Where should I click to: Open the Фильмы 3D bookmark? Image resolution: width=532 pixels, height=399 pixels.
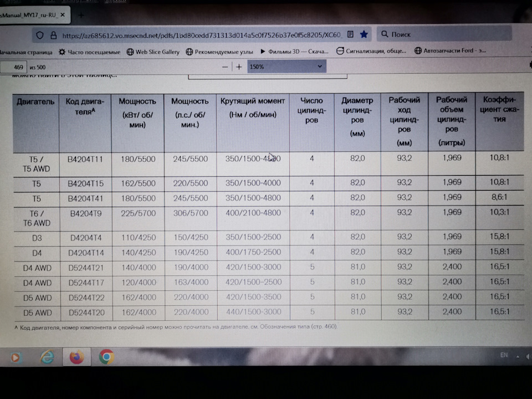tap(294, 51)
